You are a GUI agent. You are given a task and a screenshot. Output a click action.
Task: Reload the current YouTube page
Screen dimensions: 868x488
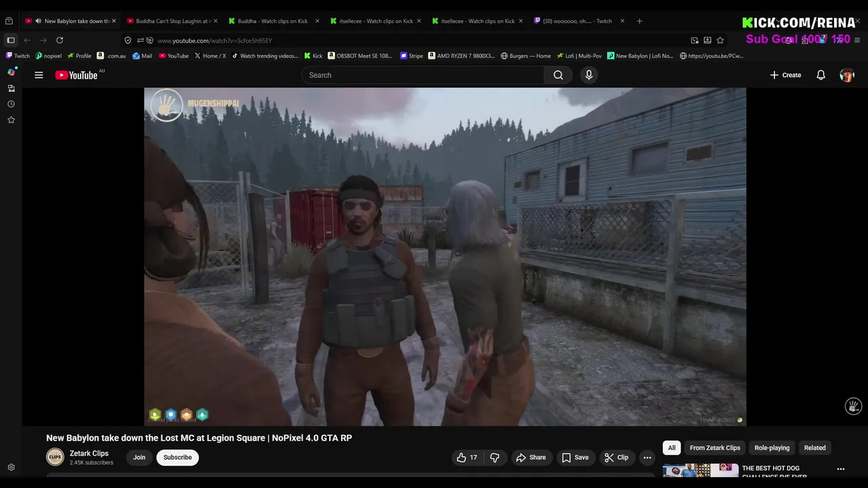click(x=60, y=41)
